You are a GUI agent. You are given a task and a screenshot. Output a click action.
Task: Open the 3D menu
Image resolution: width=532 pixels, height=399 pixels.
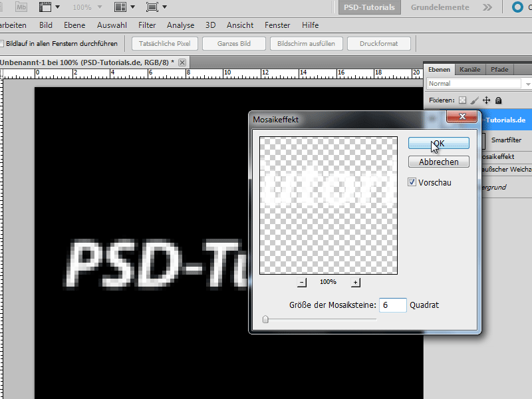pyautogui.click(x=210, y=25)
